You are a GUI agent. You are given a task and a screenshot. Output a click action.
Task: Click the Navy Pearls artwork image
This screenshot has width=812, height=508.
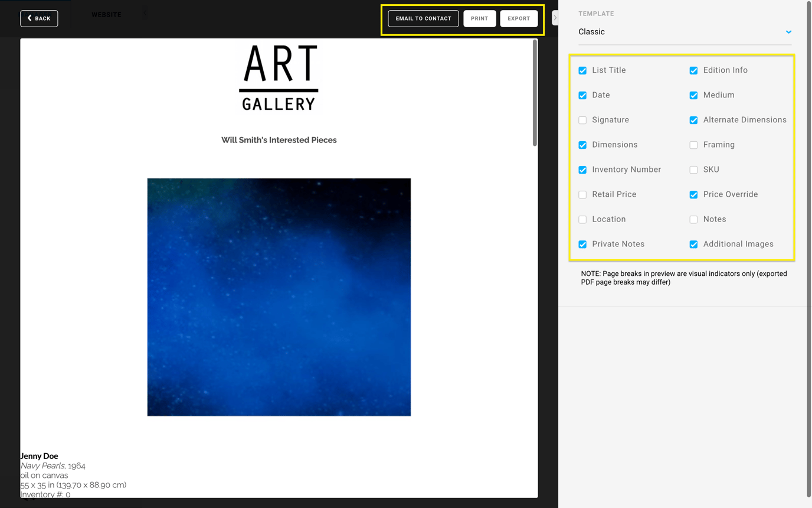point(279,296)
